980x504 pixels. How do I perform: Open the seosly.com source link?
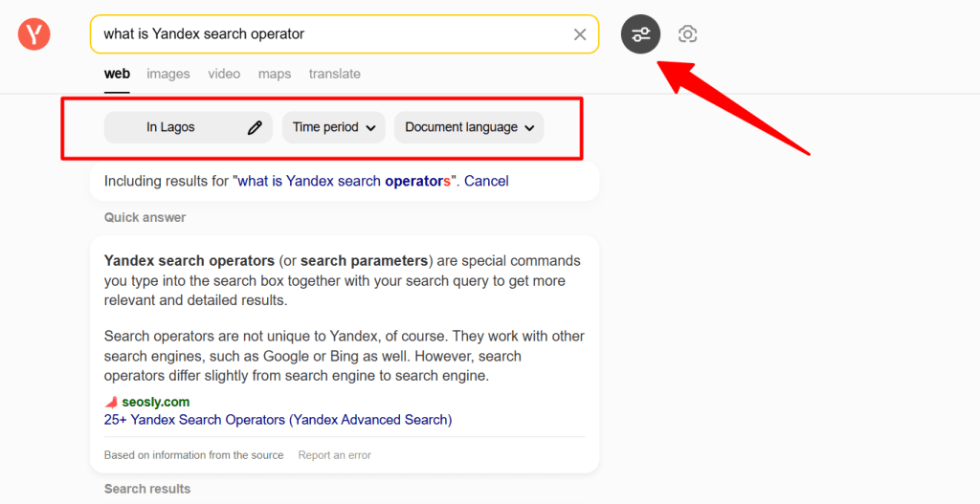pos(156,403)
